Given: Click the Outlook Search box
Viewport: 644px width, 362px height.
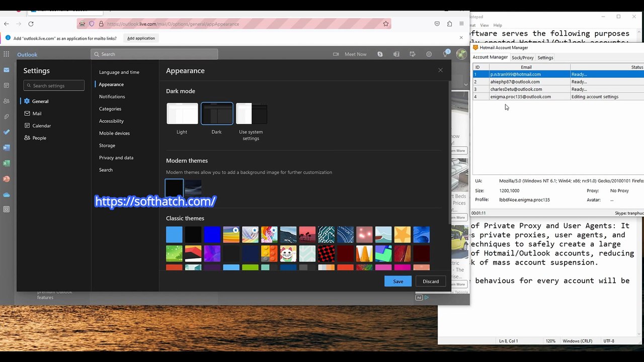Looking at the screenshot, I should [154, 54].
